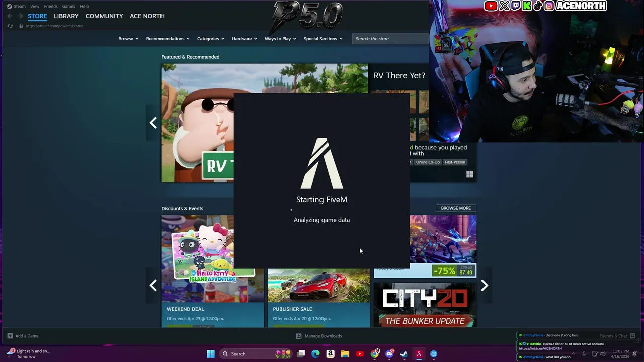
Task: Open the clock showing 11:02 PM
Action: point(621,354)
